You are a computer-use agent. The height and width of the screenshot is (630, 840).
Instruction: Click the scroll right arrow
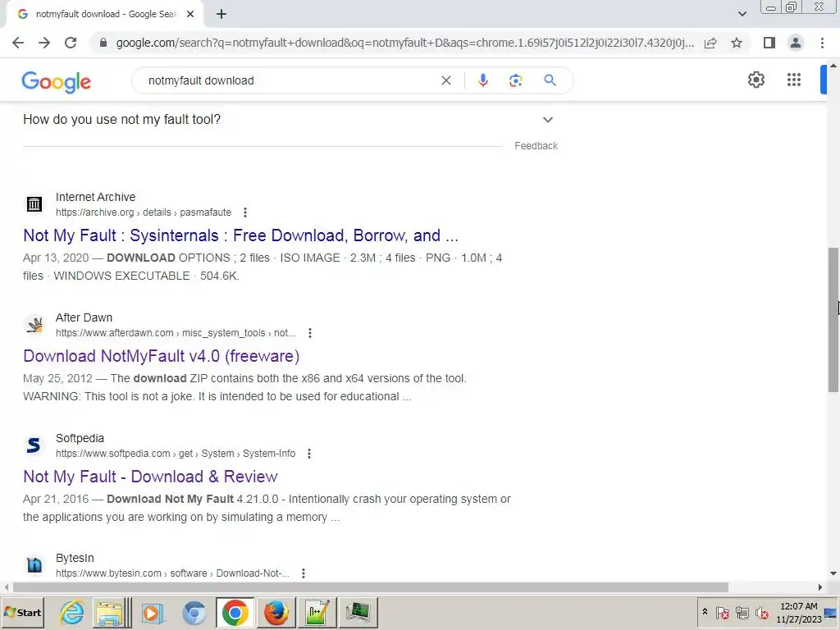[819, 587]
